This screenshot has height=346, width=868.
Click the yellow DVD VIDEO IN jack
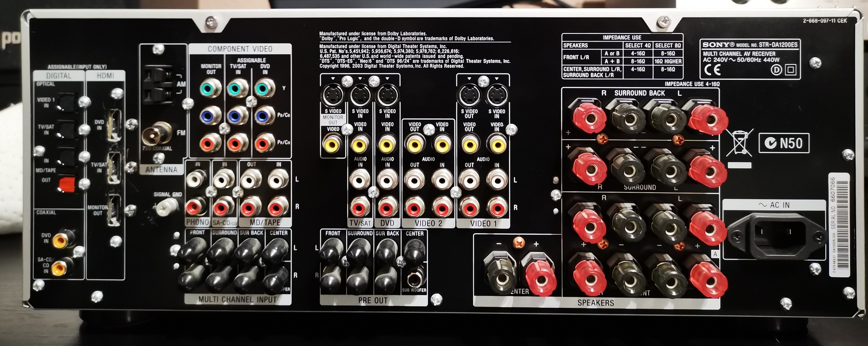(x=387, y=145)
